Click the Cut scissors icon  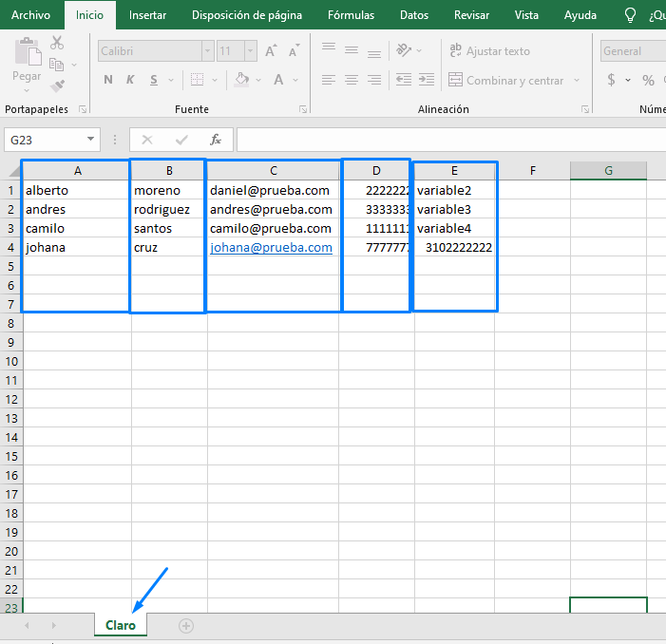coord(57,43)
